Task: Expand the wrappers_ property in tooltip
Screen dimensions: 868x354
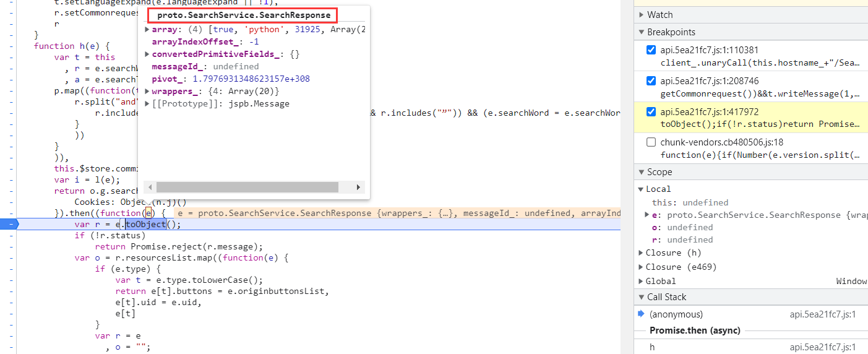Action: coord(147,92)
